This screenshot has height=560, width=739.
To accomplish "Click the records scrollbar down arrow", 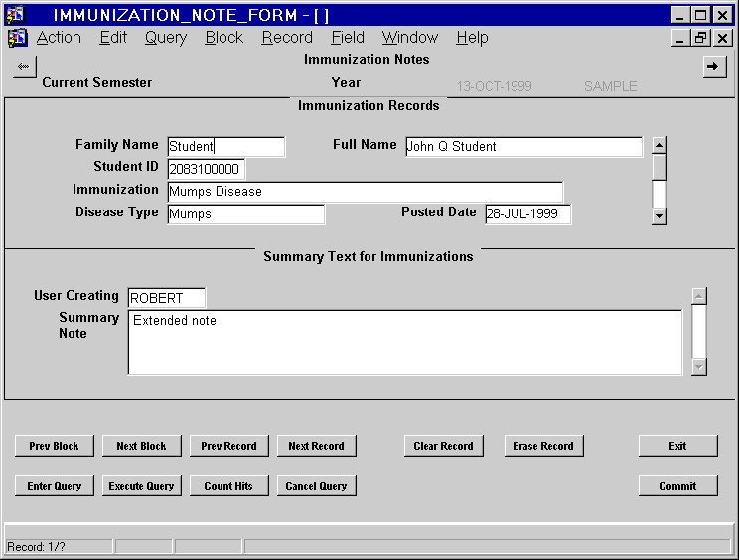I will pyautogui.click(x=659, y=216).
